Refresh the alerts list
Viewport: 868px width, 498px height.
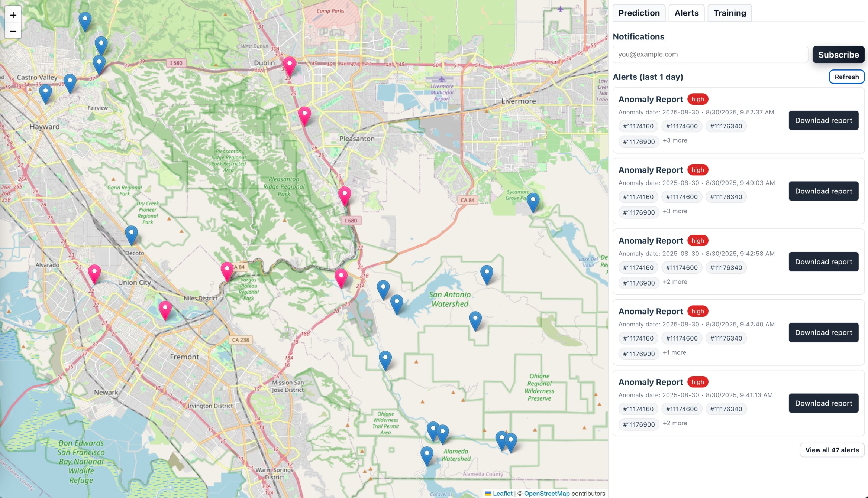click(x=846, y=77)
